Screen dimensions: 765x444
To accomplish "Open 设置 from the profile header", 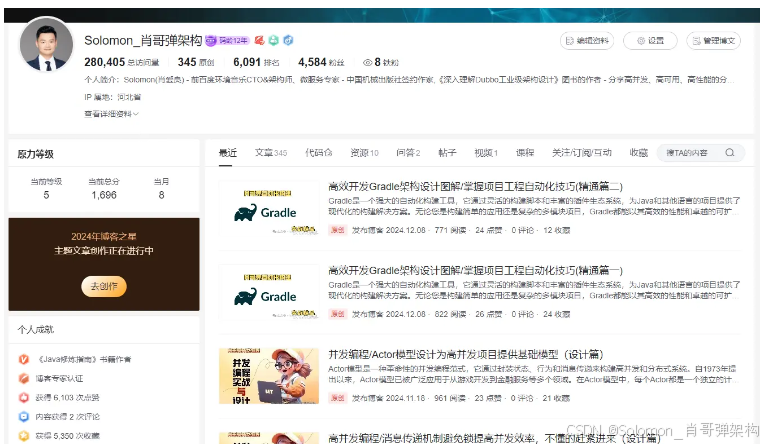I will (x=650, y=40).
